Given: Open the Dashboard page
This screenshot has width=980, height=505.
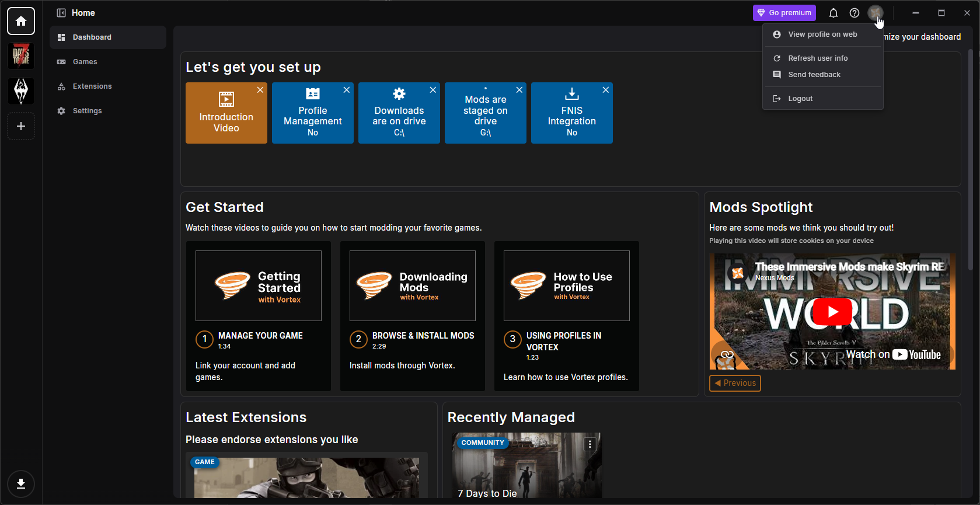Looking at the screenshot, I should click(x=108, y=37).
